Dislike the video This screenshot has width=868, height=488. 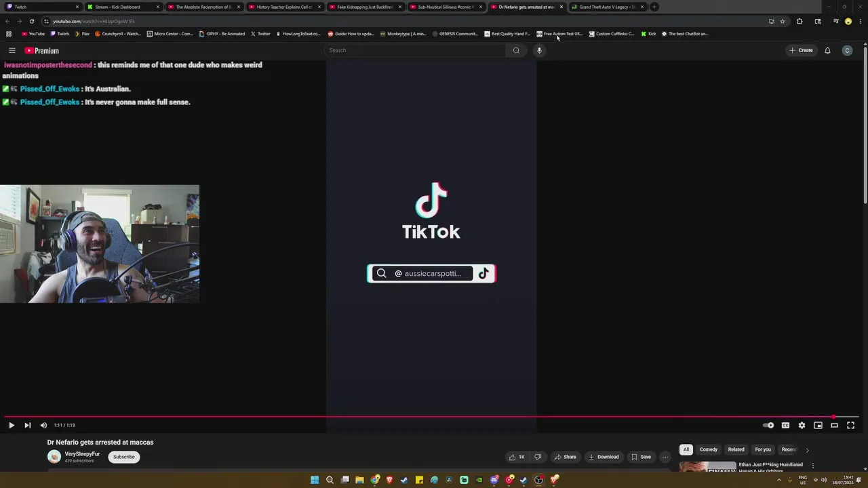(538, 457)
